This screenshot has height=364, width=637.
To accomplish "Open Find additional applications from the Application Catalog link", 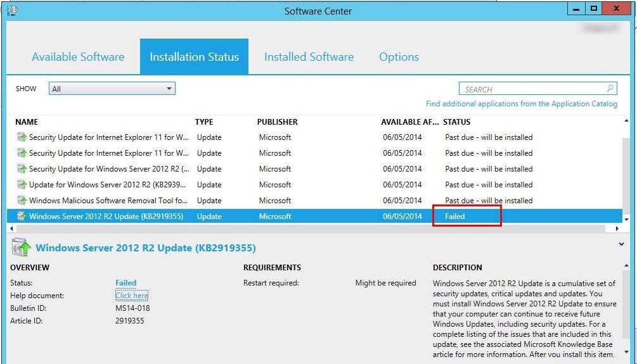I will tap(521, 104).
